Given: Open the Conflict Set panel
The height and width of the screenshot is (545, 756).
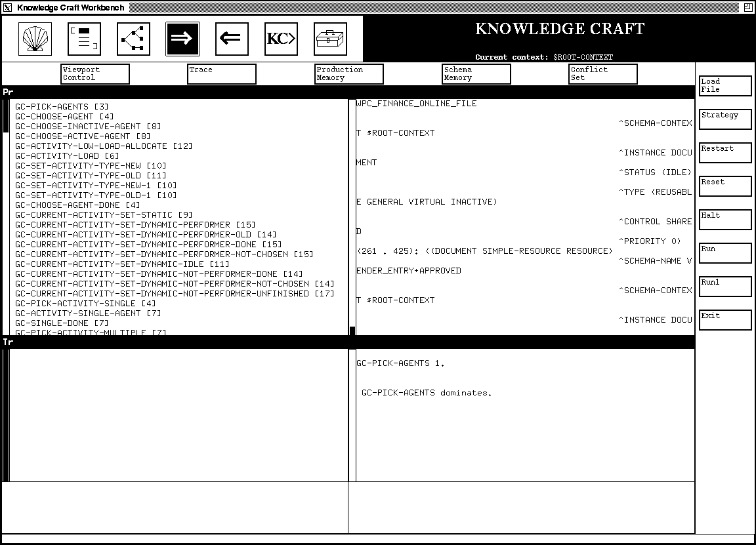Looking at the screenshot, I should [x=602, y=73].
